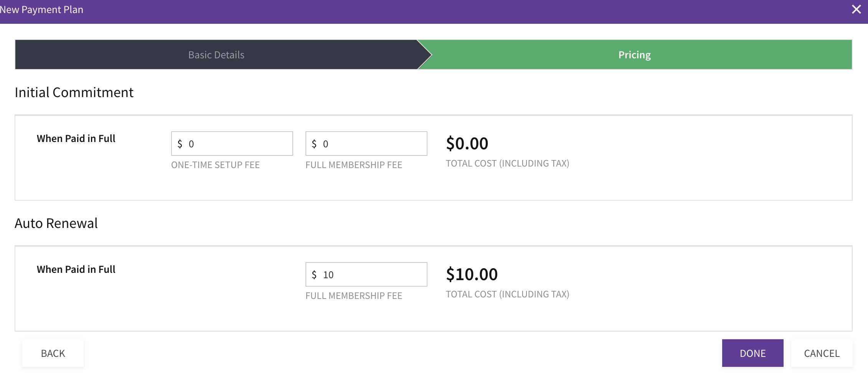Viewport: 868px width, 373px height.
Task: Click the Initial Commitment heading
Action: point(74,92)
